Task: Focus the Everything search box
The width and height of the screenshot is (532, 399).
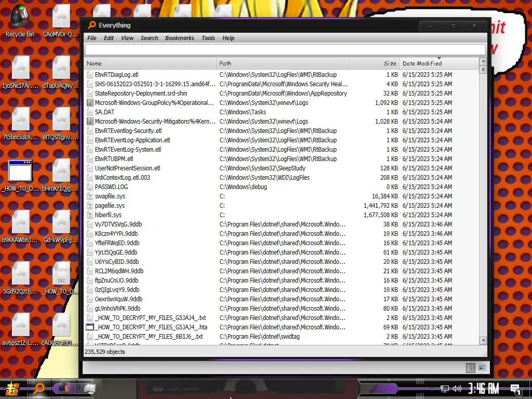Action: [x=285, y=49]
